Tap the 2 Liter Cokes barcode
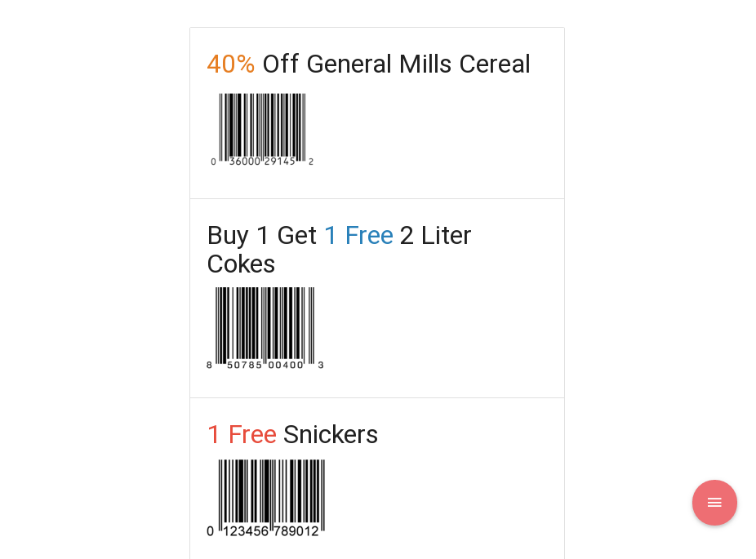 point(265,325)
